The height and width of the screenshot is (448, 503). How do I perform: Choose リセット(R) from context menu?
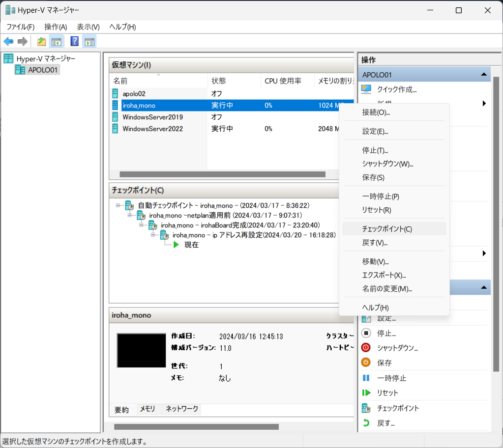pos(394,210)
